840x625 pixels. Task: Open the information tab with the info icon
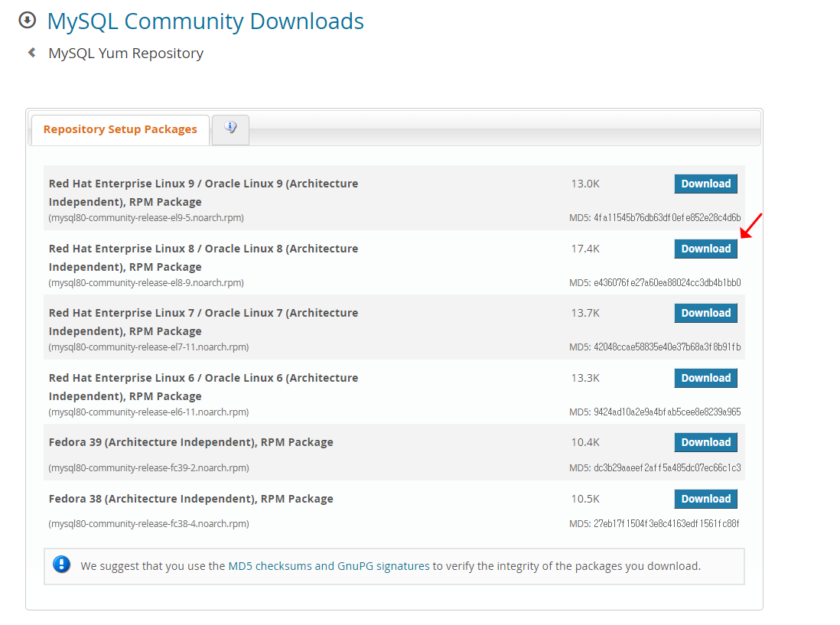230,129
